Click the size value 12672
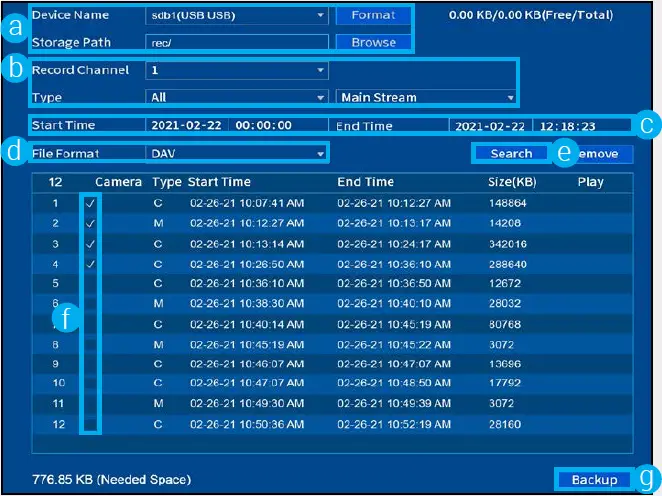662x496 pixels. (505, 283)
